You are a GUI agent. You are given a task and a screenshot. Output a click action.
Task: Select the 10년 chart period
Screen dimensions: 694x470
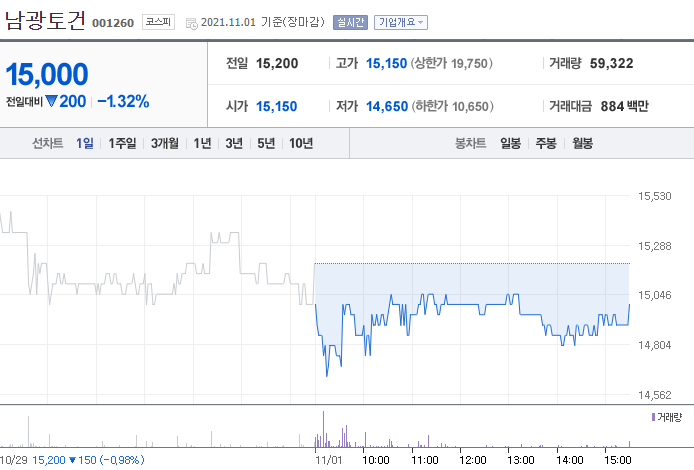tap(301, 143)
